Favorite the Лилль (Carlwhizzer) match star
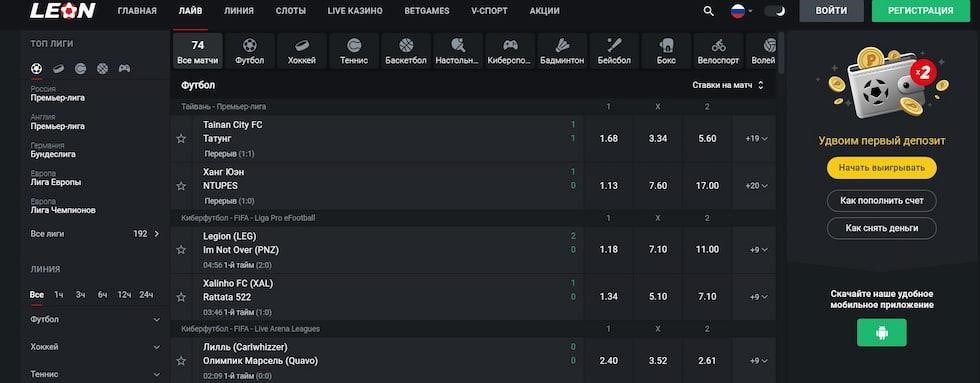980x383 pixels. [x=181, y=361]
